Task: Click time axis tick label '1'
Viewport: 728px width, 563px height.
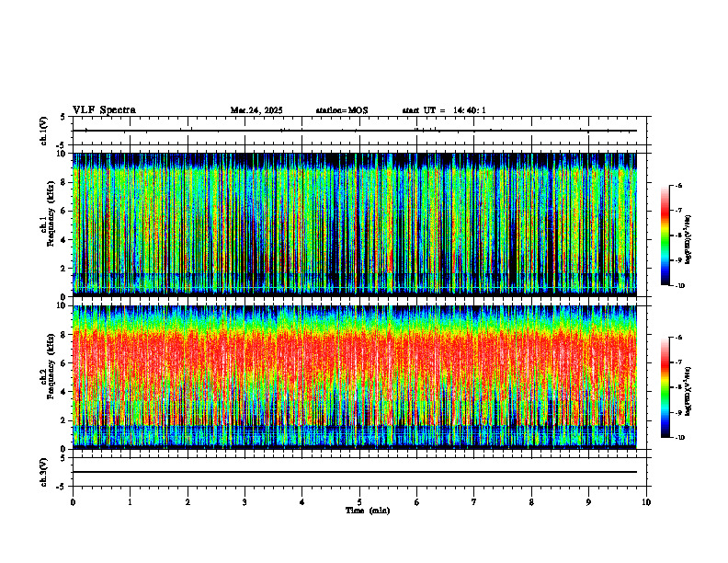Action: click(x=130, y=502)
